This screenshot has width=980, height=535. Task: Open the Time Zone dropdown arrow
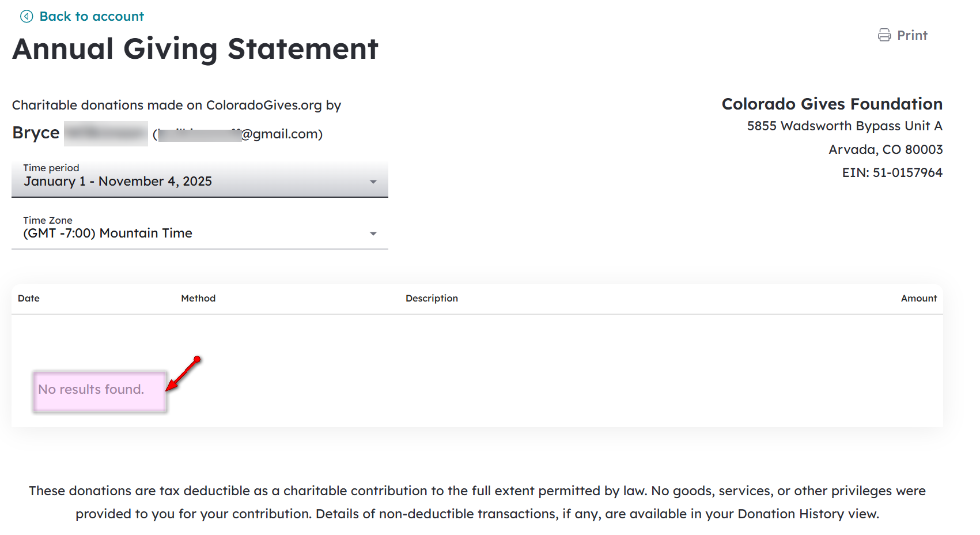[x=374, y=233]
